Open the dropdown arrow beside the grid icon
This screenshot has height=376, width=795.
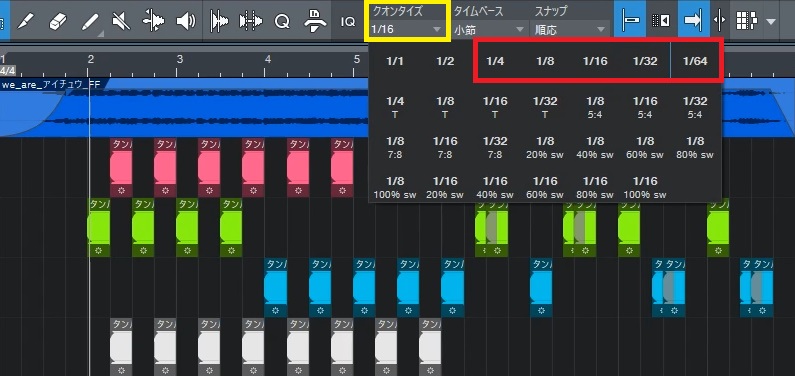[771, 21]
